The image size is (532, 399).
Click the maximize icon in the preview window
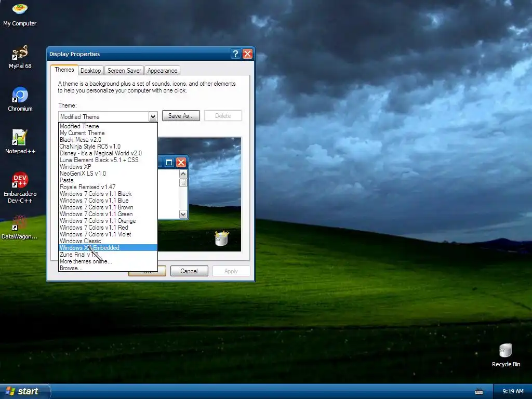[x=169, y=163]
